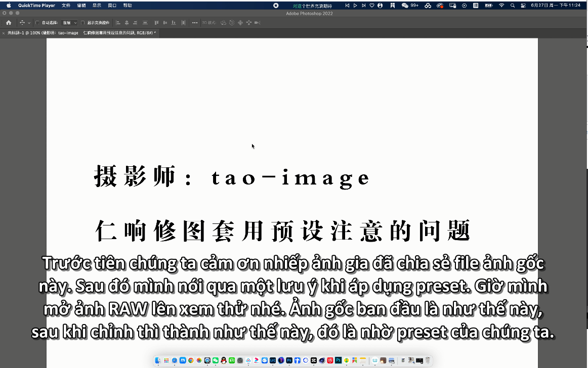The height and width of the screenshot is (368, 588).
Task: Click the align horizontal centers icon
Action: (127, 23)
